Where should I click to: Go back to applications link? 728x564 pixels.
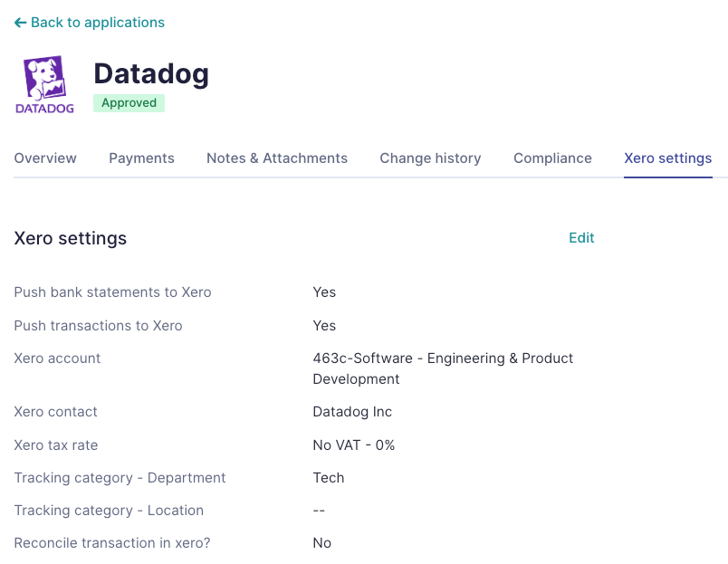click(89, 23)
